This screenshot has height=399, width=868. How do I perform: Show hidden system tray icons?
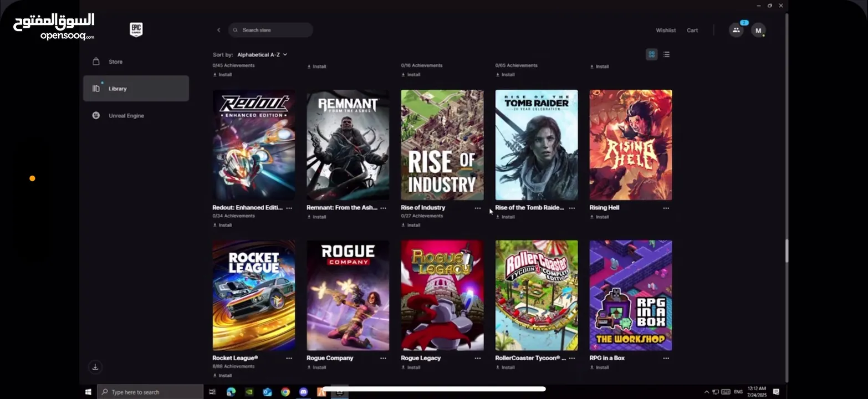[x=706, y=392]
